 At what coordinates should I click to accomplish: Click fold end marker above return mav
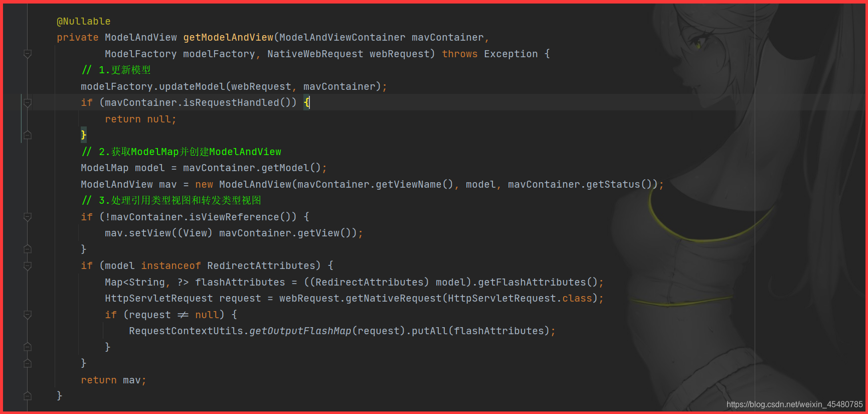pyautogui.click(x=28, y=363)
